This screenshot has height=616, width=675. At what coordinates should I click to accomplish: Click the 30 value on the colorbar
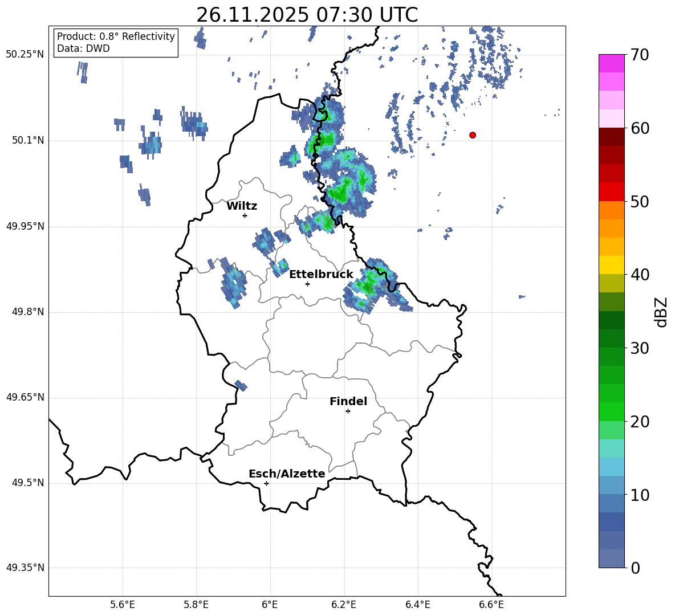[x=640, y=348]
